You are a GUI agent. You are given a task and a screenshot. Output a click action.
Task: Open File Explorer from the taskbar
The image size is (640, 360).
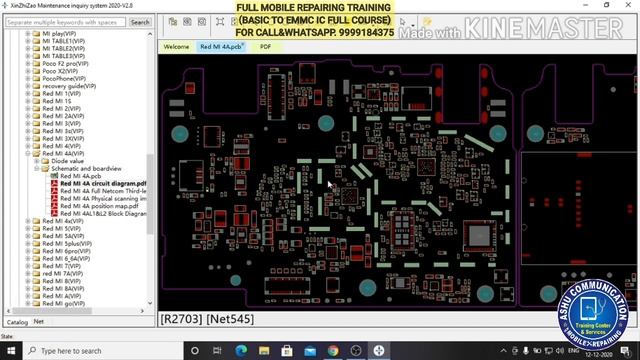(x=264, y=351)
